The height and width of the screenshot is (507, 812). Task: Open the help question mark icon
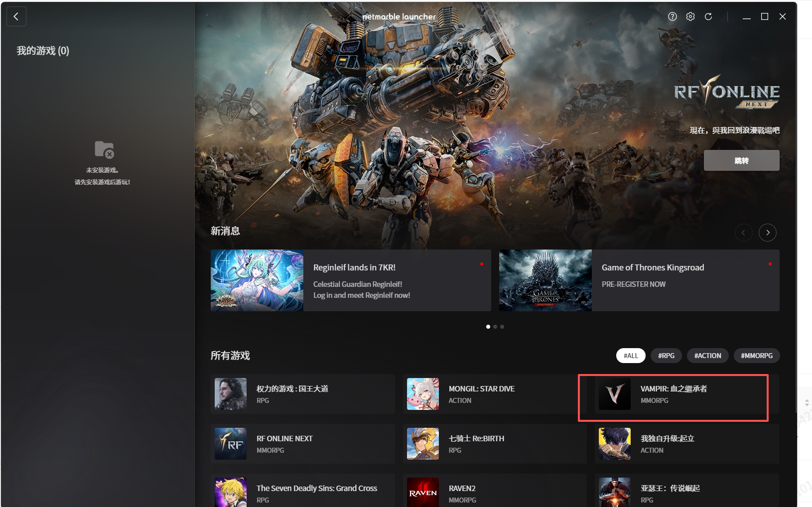[x=673, y=16]
